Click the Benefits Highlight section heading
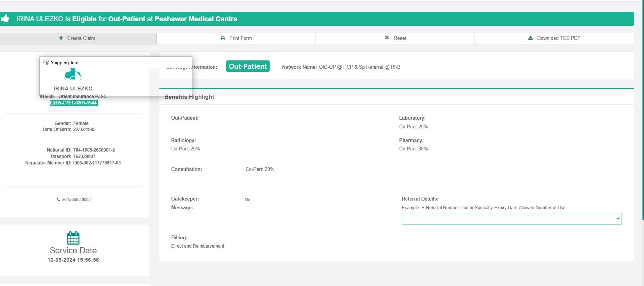Viewport: 644px width, 286px height. [189, 97]
